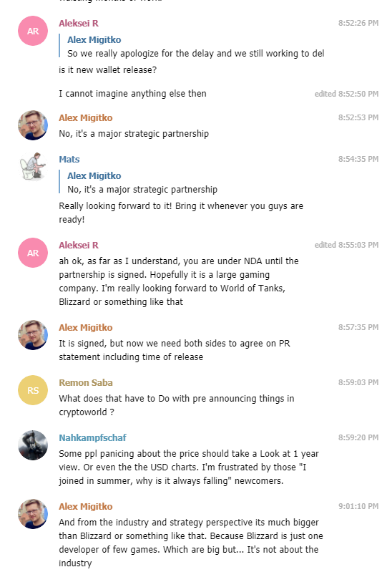Click Mats' toilet cartoon avatar

[33, 167]
